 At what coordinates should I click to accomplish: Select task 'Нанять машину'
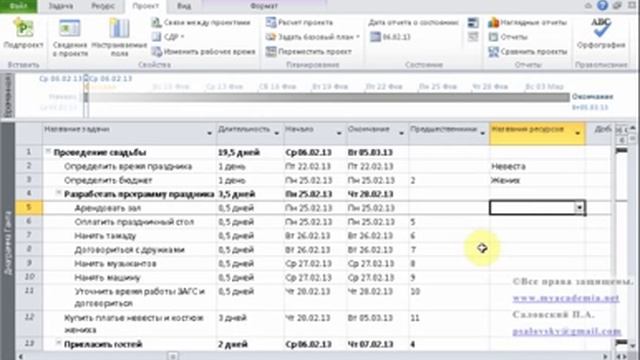click(x=107, y=278)
